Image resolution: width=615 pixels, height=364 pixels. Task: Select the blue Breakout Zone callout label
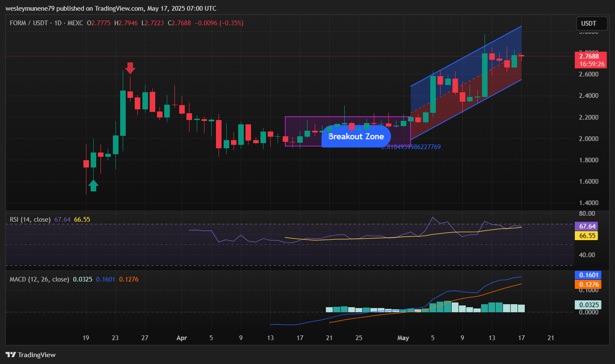point(356,136)
